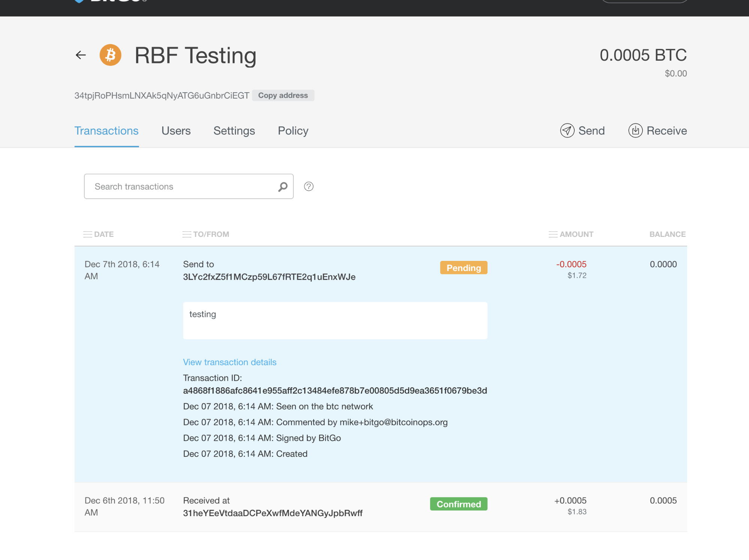
Task: Click the $0.00 fiat balance
Action: 676,73
